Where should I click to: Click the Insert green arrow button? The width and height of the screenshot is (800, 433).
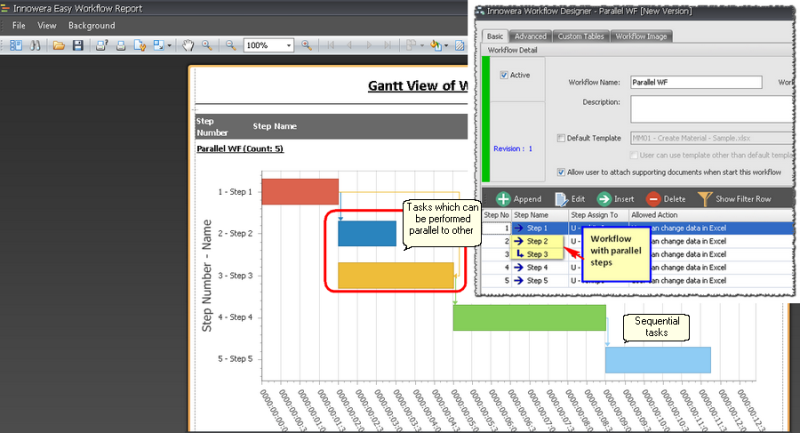[617, 199]
